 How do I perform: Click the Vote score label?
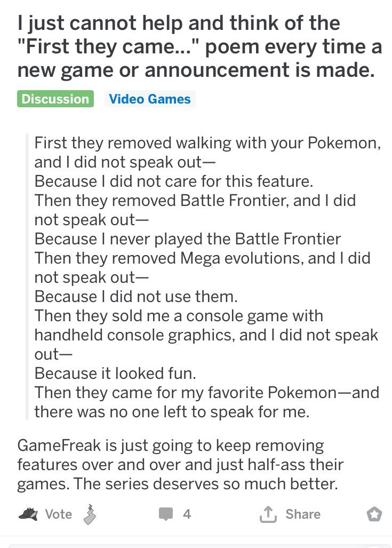[x=58, y=514]
